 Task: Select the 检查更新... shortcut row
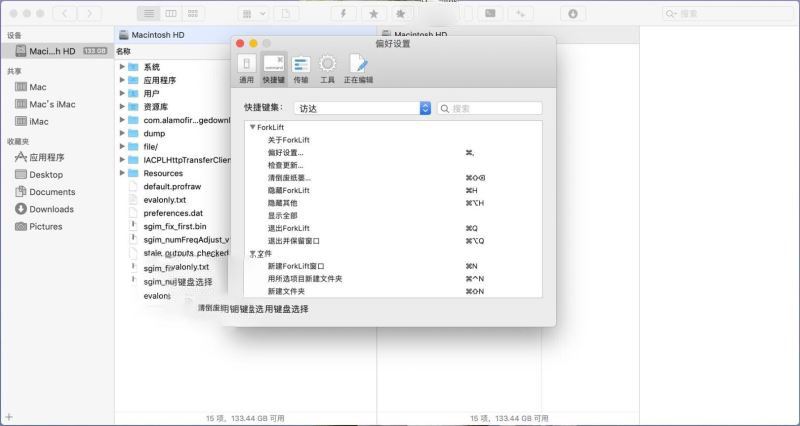pos(393,165)
